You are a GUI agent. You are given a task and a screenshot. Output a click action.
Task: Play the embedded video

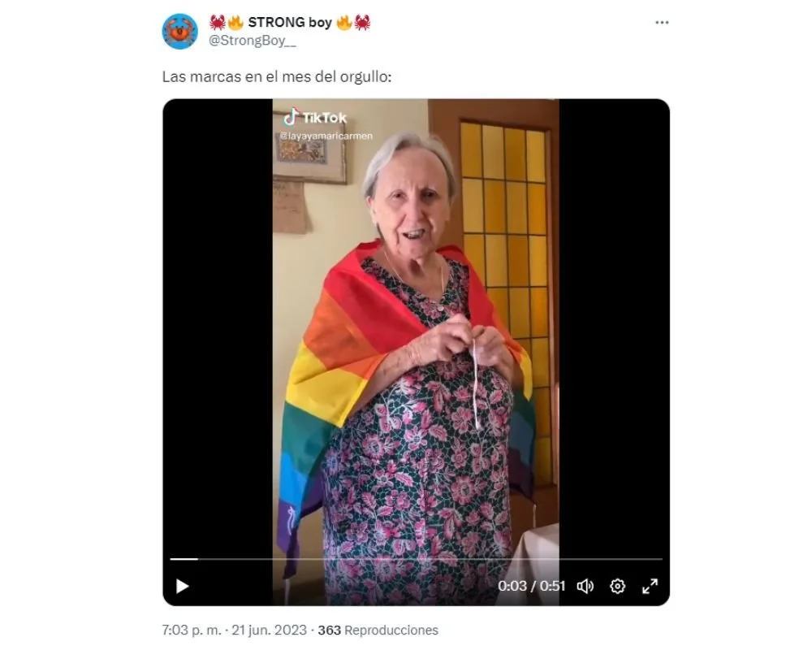[x=182, y=587]
